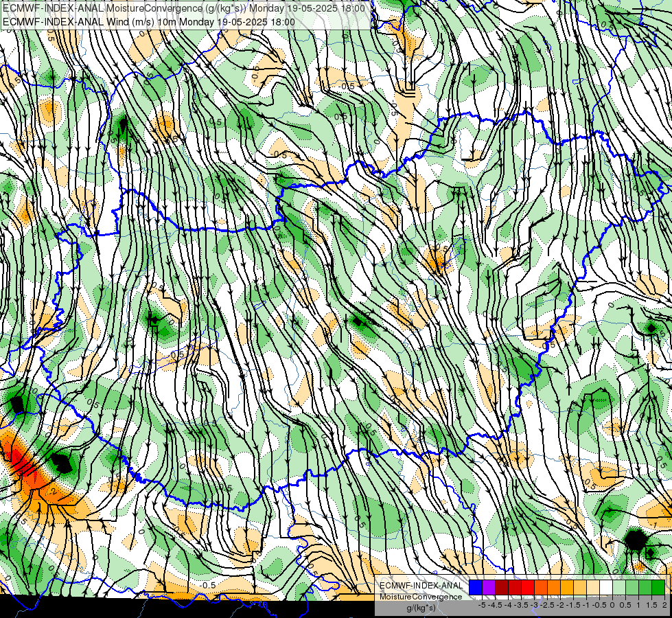The image size is (672, 618).
Task: Click the MoistureConvergence legend label
Action: [x=421, y=597]
